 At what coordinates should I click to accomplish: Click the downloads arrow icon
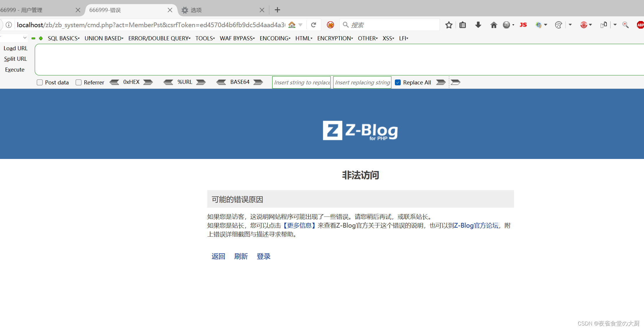tap(478, 25)
